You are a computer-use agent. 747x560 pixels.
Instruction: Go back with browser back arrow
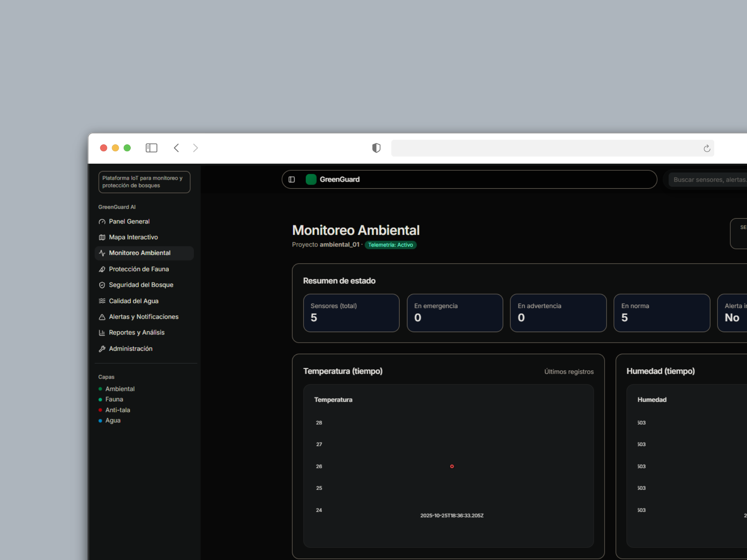point(176,148)
